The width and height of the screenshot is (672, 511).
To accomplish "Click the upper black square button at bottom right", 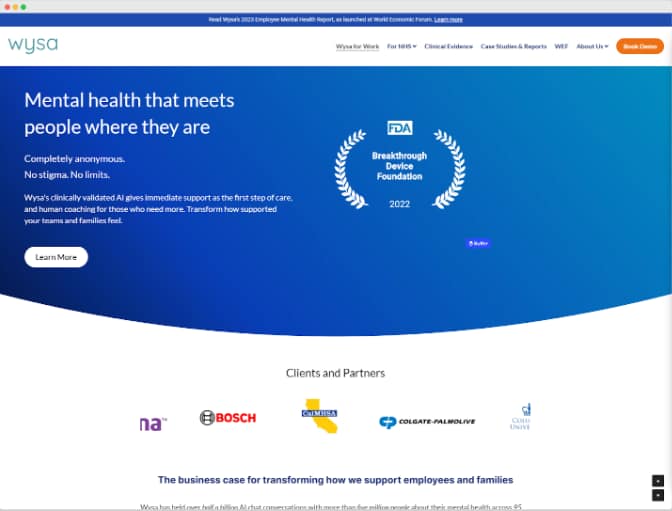I will [658, 481].
